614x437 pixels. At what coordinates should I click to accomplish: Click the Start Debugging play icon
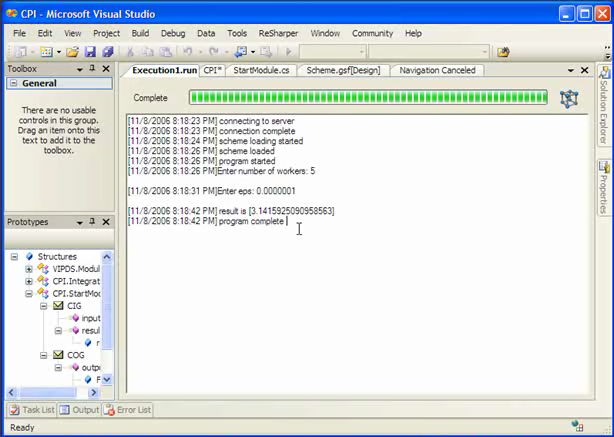[289, 52]
